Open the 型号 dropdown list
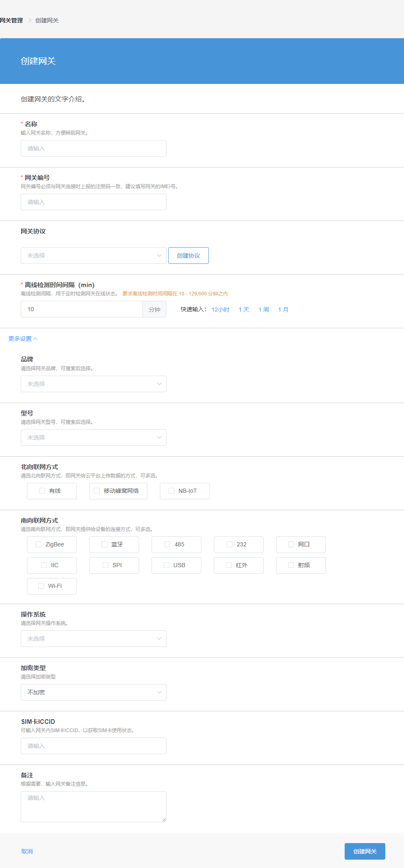 [93, 438]
